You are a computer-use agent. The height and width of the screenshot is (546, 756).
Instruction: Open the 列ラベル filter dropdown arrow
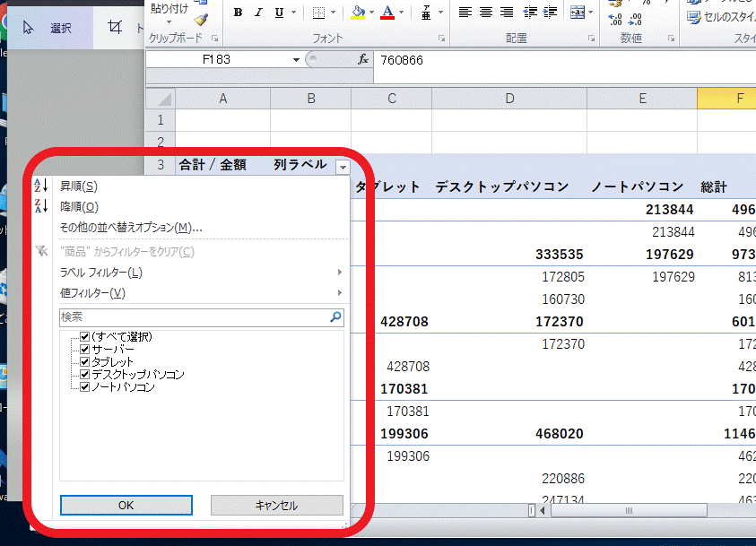[341, 166]
